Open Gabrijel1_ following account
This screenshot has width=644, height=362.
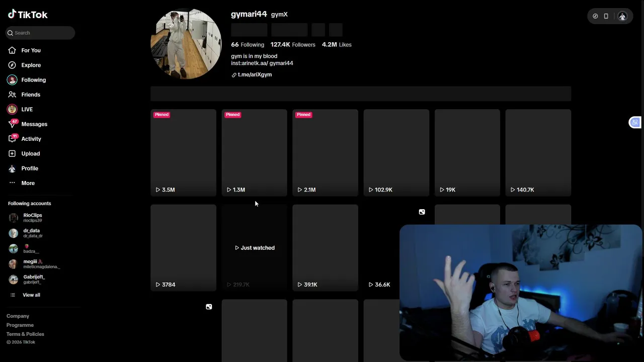34,280
